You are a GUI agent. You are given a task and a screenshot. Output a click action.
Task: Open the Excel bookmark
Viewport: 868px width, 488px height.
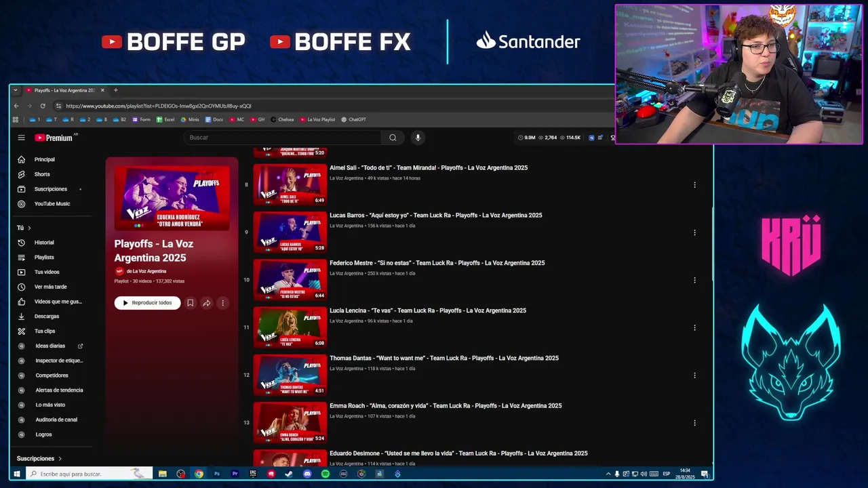[165, 119]
